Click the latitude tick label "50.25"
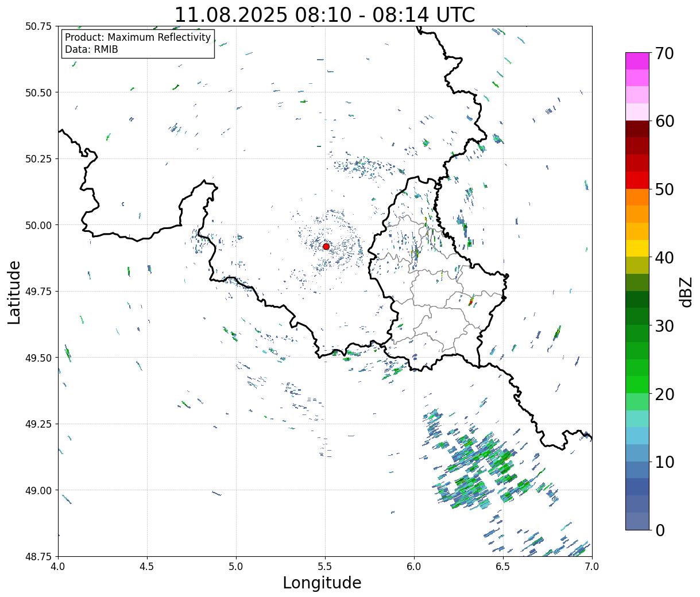700x597 pixels. (38, 159)
